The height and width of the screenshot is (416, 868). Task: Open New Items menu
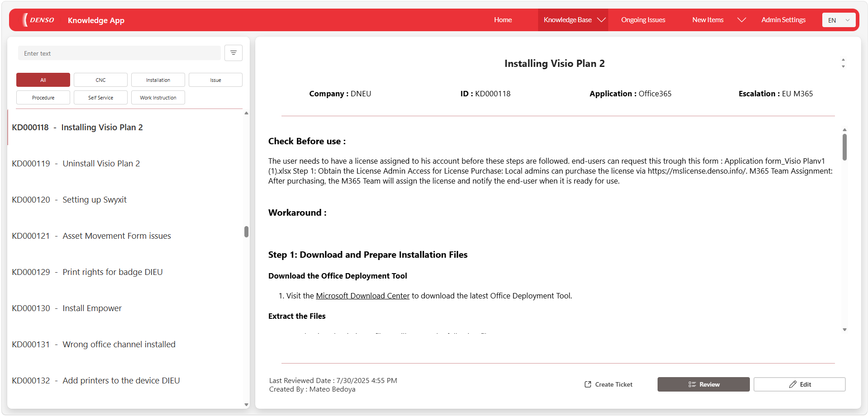point(708,20)
